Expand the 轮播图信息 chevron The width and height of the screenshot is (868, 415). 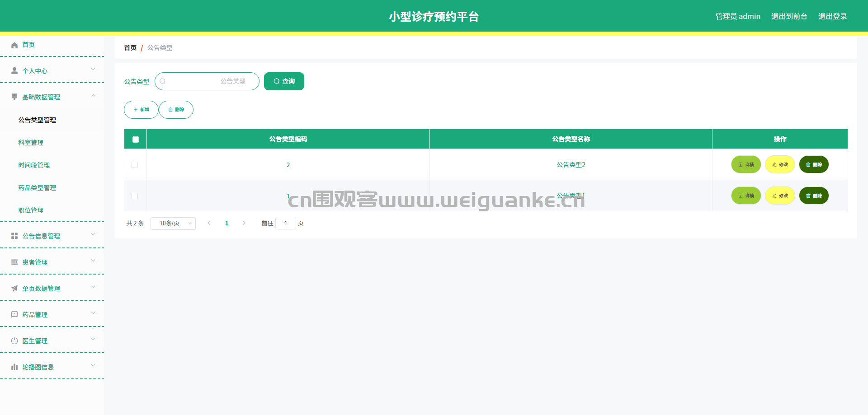93,365
